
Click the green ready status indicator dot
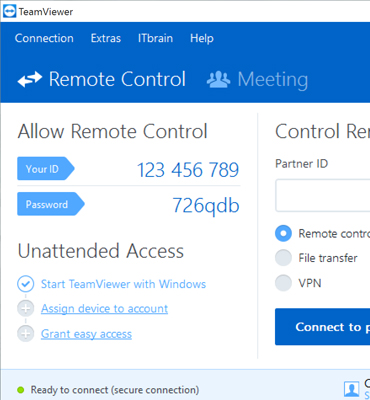(x=21, y=390)
